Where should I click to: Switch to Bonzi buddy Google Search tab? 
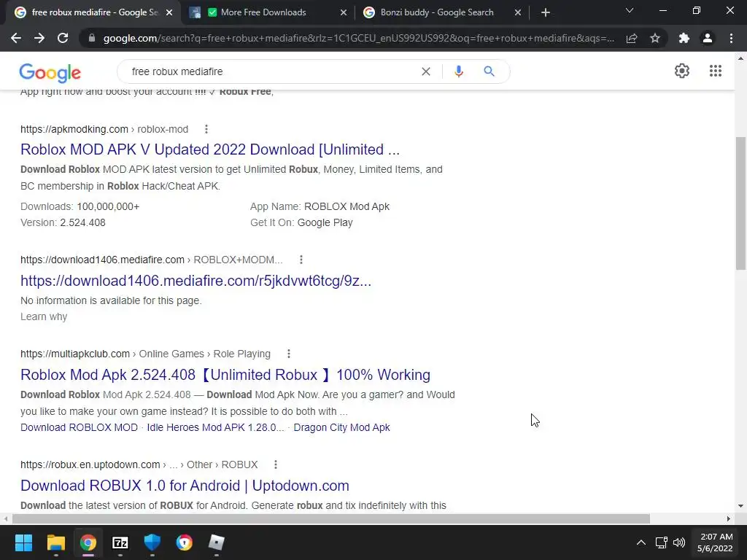pyautogui.click(x=443, y=12)
